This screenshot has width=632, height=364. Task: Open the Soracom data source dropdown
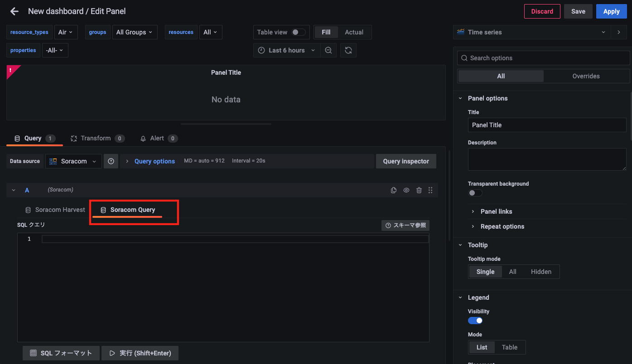73,161
